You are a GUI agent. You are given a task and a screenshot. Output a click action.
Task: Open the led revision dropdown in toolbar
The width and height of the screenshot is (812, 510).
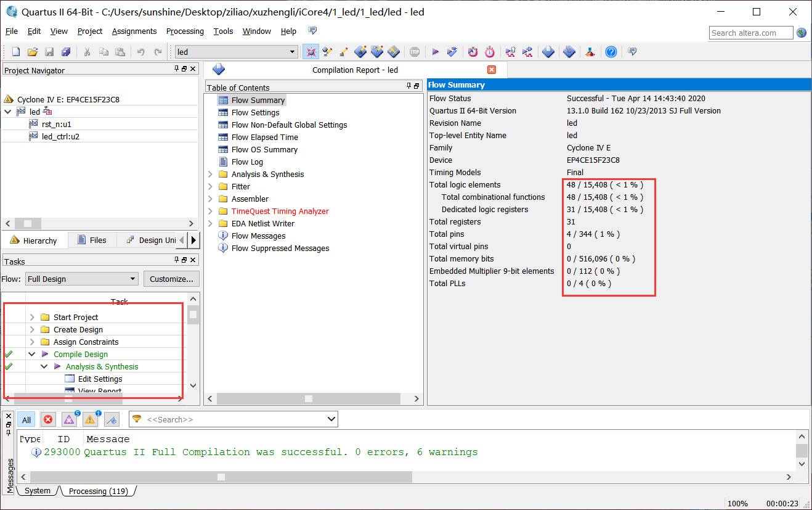293,52
